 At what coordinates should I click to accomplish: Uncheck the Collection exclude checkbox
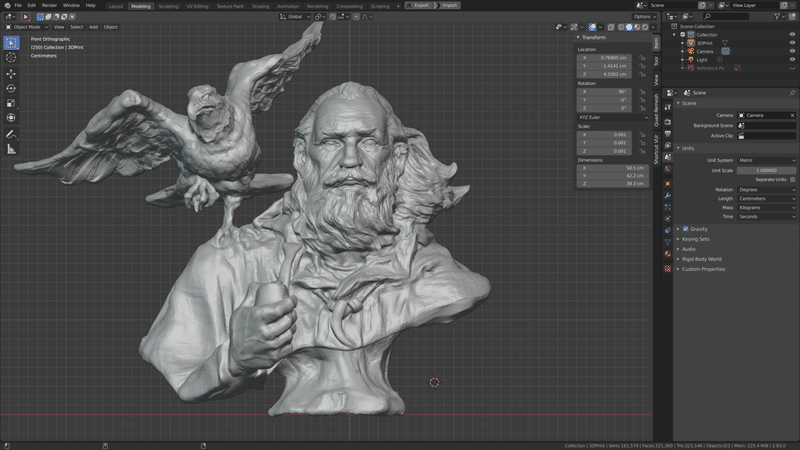(683, 35)
